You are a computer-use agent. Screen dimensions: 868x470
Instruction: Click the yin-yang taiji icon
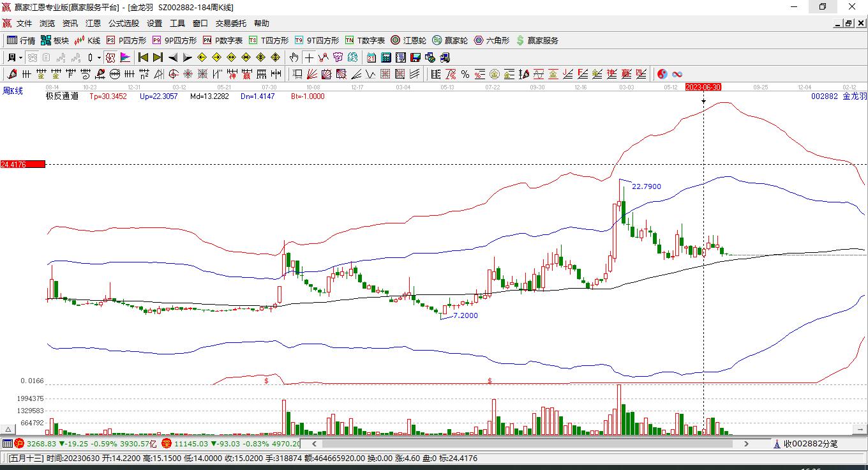(662, 74)
